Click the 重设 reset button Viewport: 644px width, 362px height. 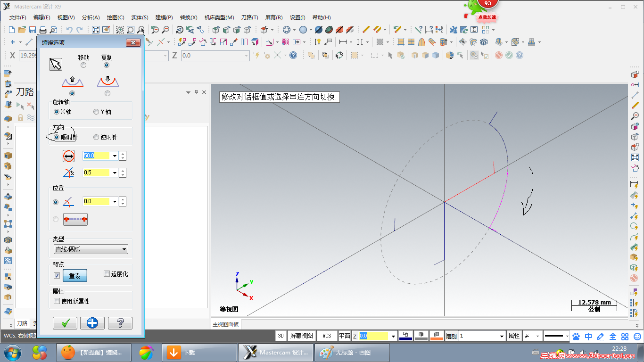(75, 276)
